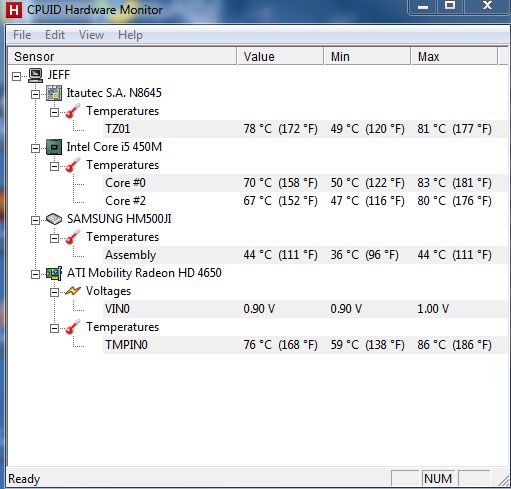Screen dimensions: 511x489
Task: Collapse the ATI Mobility Radeon HD 4650 node
Action: [x=35, y=274]
